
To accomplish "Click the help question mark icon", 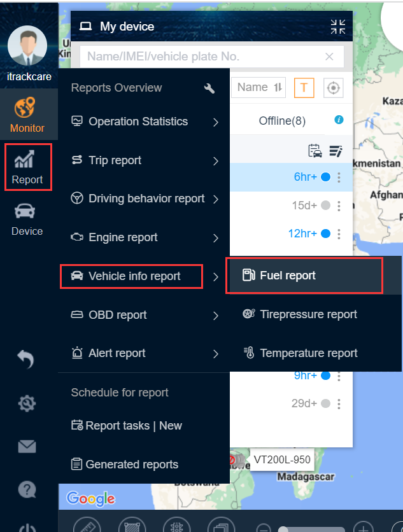I will coord(27,489).
